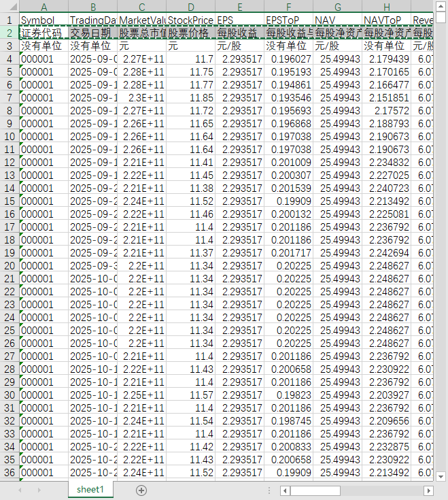Screen dimensions: 448x500
Task: Click NAVToP value 2.232875
Action: tap(387, 446)
